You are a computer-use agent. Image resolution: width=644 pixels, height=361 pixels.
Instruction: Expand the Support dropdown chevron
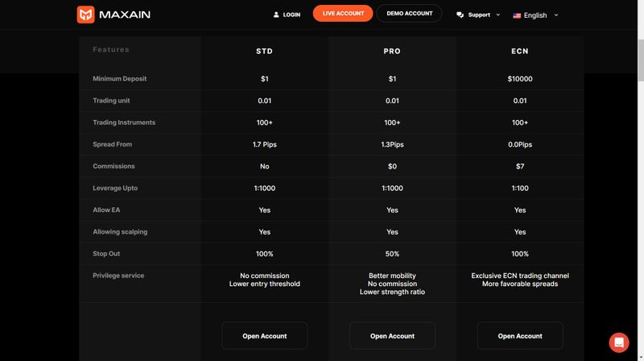click(x=498, y=15)
